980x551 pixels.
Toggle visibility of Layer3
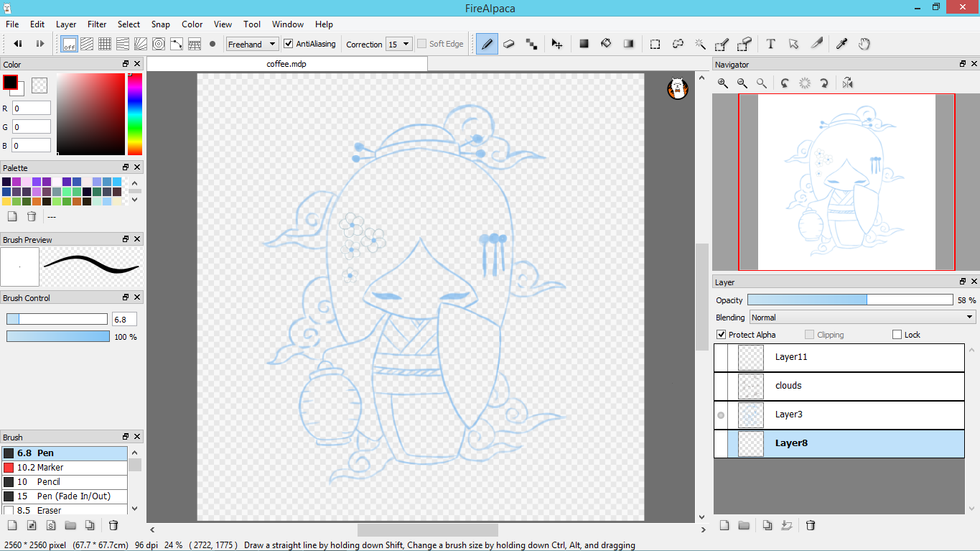point(721,415)
